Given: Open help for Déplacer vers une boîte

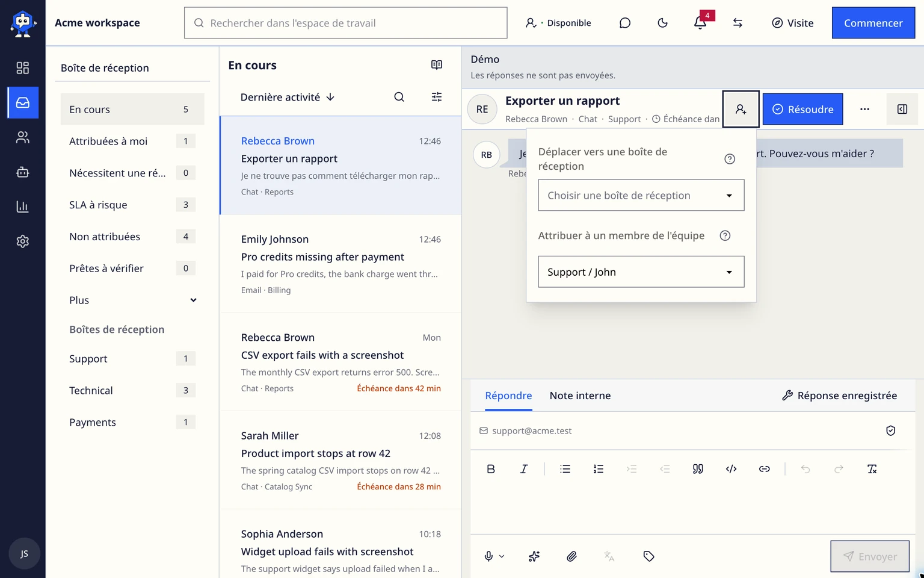Looking at the screenshot, I should pos(730,159).
